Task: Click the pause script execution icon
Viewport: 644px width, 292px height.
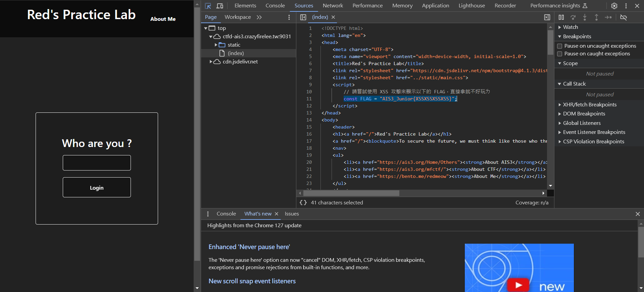Action: [x=561, y=17]
